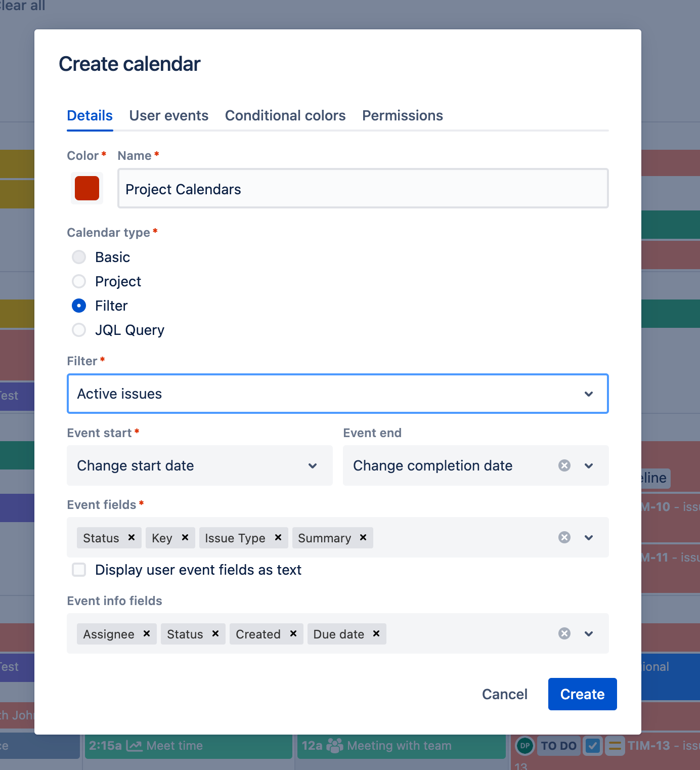The height and width of the screenshot is (770, 700).
Task: Remove Assignee from Event info fields
Action: point(147,633)
